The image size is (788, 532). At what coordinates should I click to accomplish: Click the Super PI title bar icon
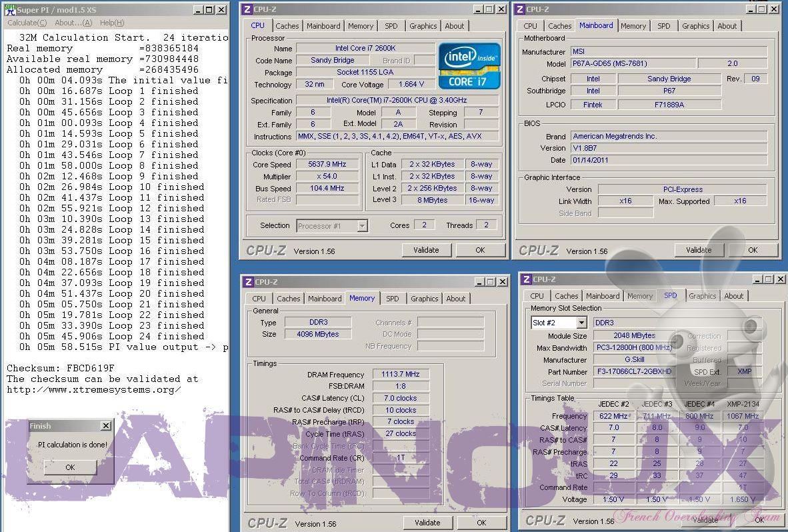[x=10, y=9]
